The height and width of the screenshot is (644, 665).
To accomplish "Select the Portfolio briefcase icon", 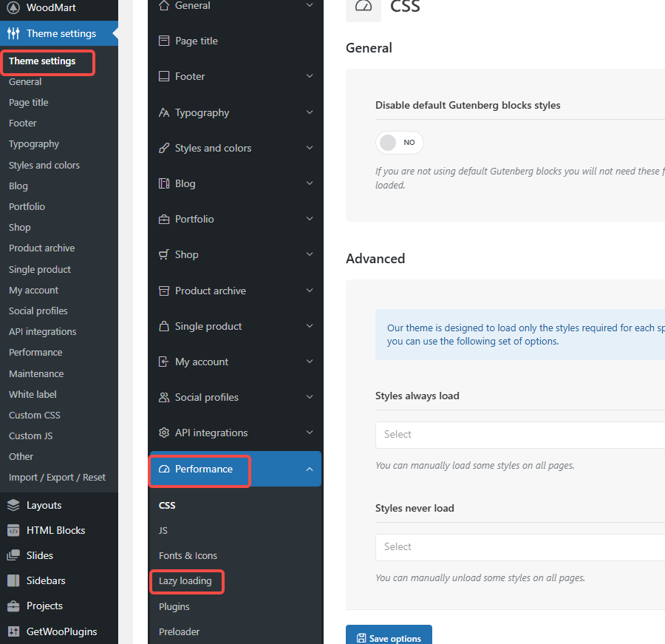I will [x=163, y=219].
